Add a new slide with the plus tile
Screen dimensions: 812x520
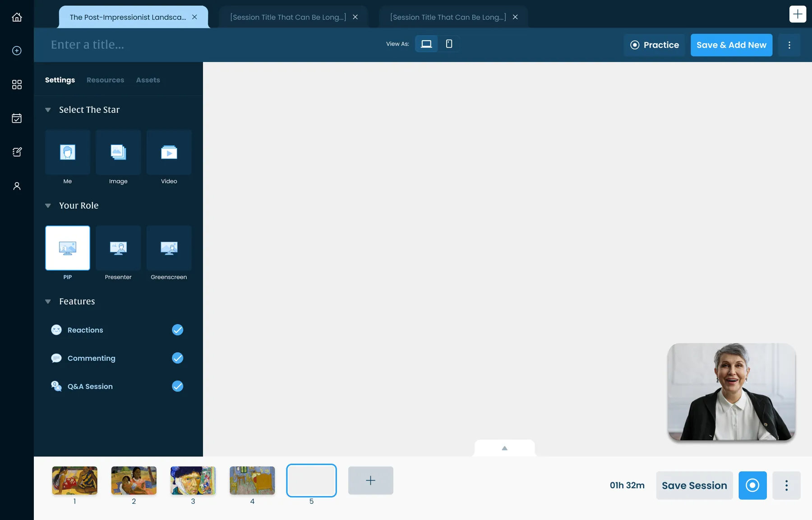point(370,480)
